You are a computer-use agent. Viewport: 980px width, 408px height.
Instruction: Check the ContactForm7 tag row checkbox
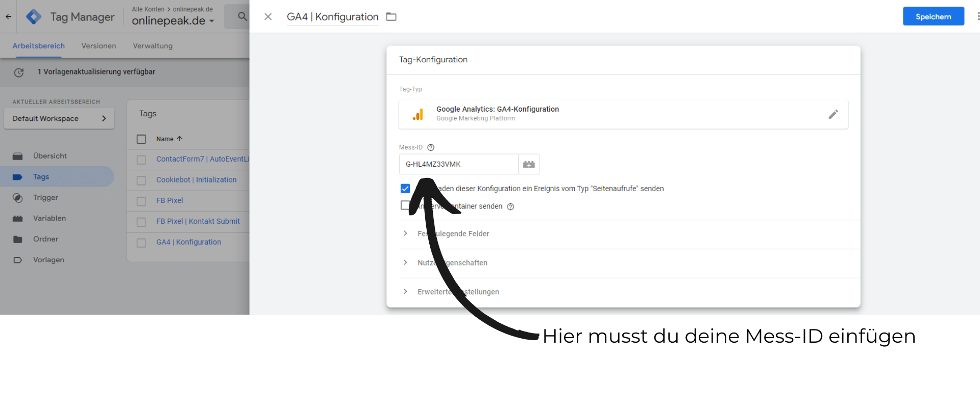point(141,160)
